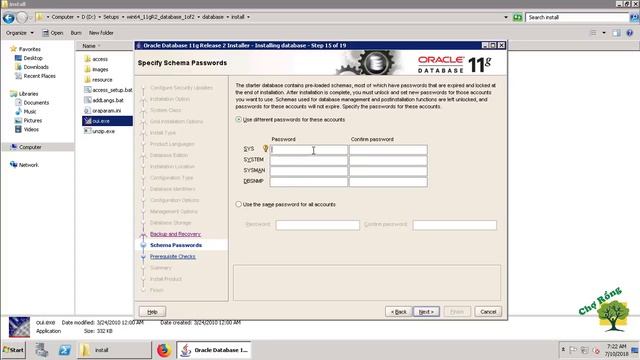Screen dimensions: 640x360
Task: Open the access folder in Explorer
Action: (96, 59)
